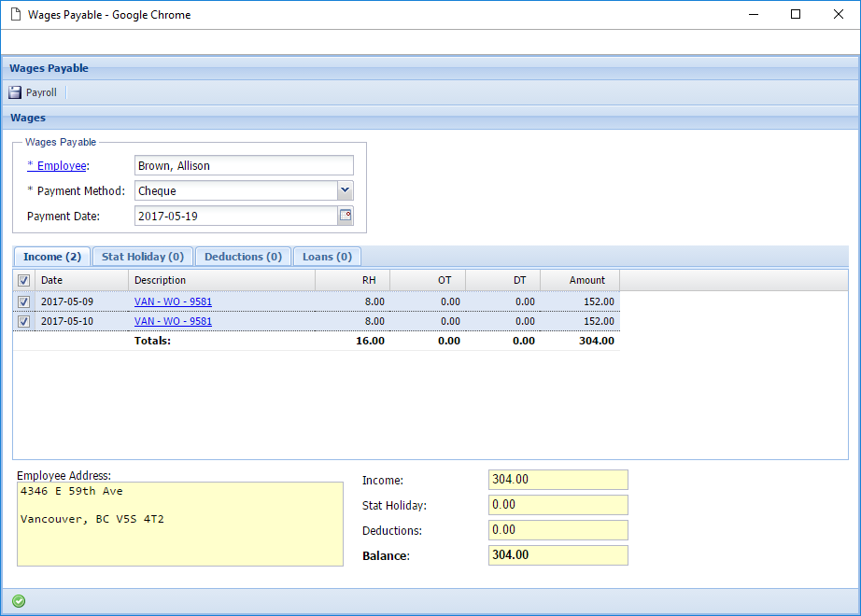Select the Loans (0) tab

(327, 257)
